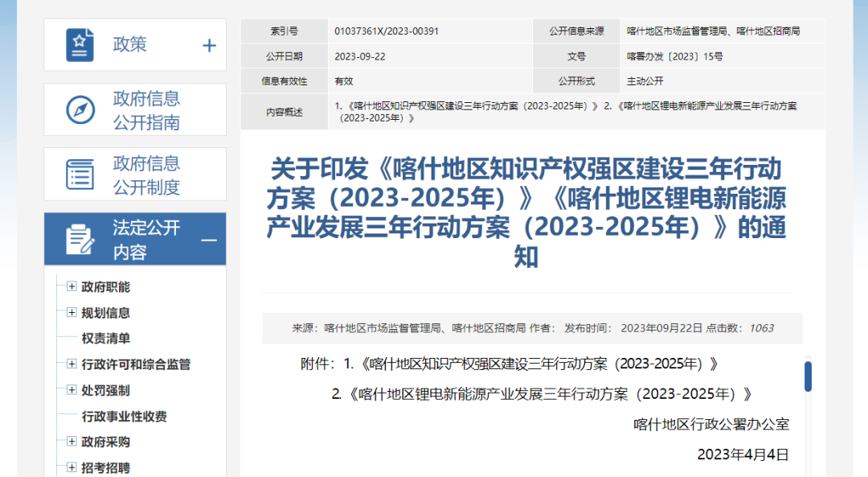
Task: Expand the 处罚强制 tree node
Action: [x=72, y=390]
